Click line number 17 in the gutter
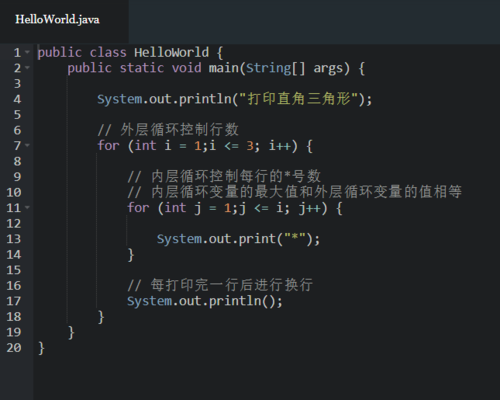500x400 pixels. (x=14, y=301)
